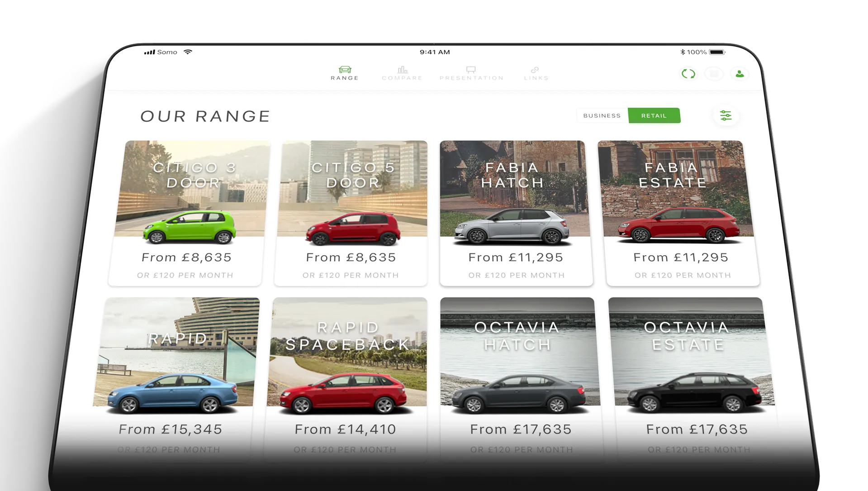Click 'From £14,410' price on Rapid Spaceback
This screenshot has width=868, height=491.
tap(345, 429)
